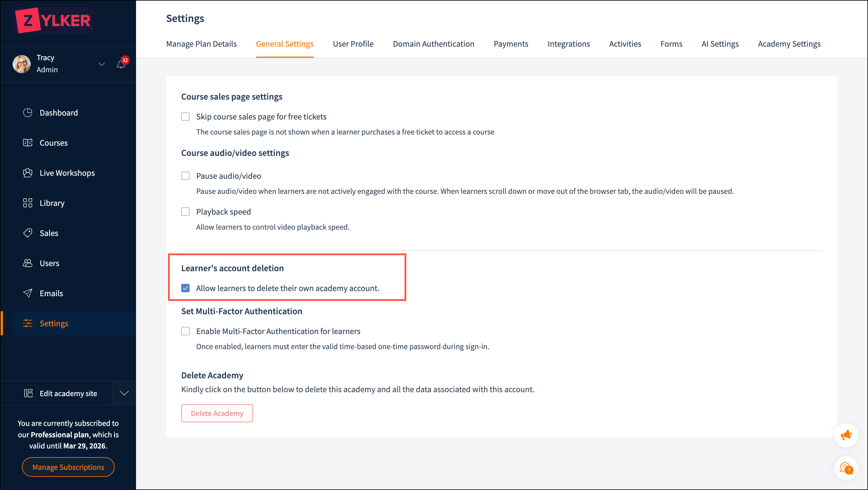Click the Delete Academy button
This screenshot has width=868, height=490.
click(x=217, y=413)
